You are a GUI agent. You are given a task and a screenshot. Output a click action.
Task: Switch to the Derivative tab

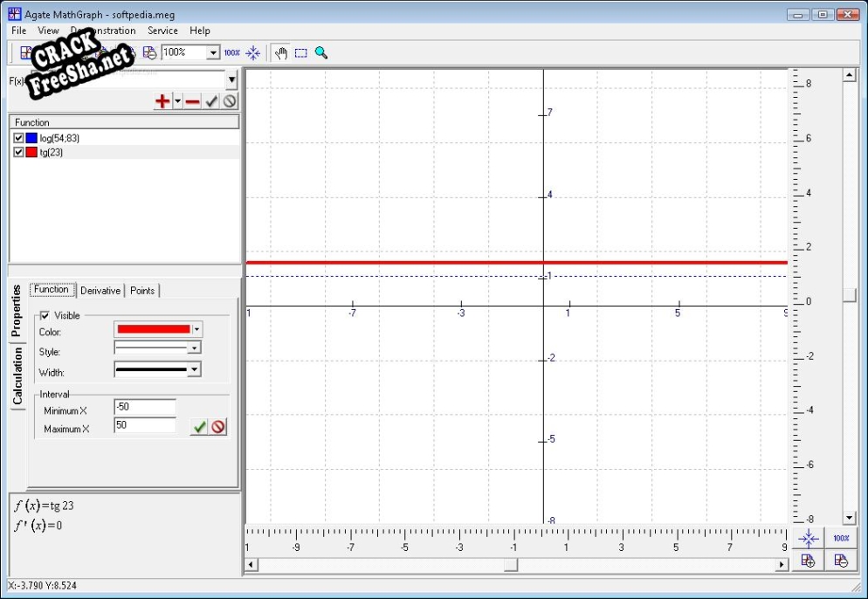pyautogui.click(x=100, y=291)
